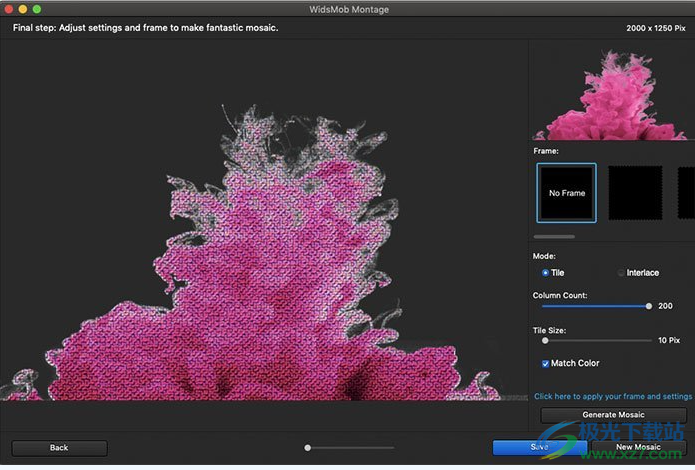695x470 pixels.
Task: Go Back to the previous step
Action: [59, 448]
